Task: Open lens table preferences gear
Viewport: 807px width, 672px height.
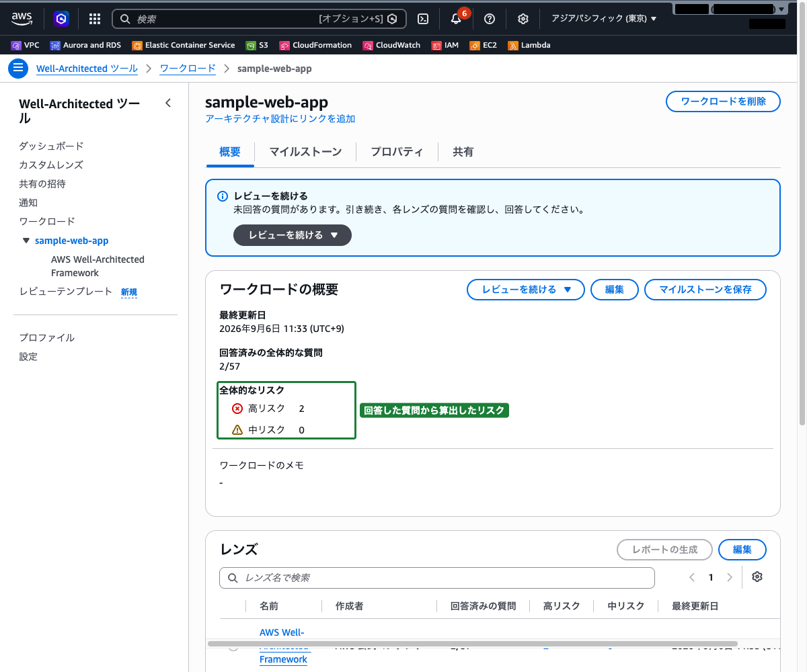Action: (x=757, y=577)
